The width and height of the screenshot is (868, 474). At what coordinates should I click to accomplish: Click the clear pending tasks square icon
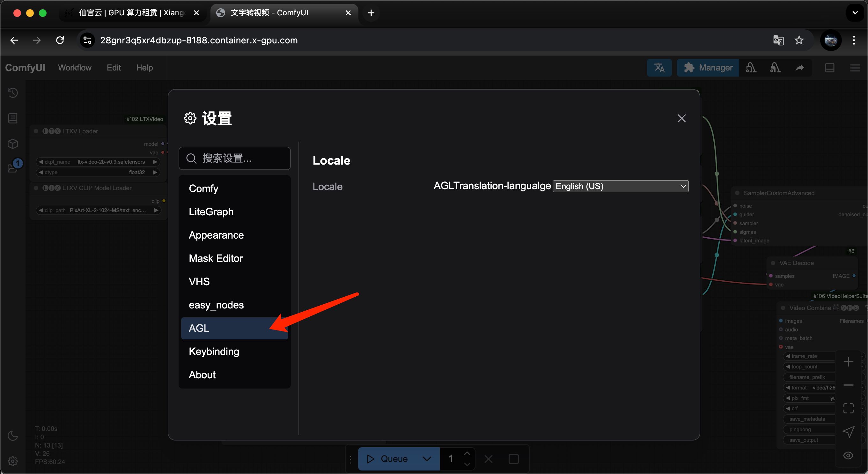click(x=513, y=459)
